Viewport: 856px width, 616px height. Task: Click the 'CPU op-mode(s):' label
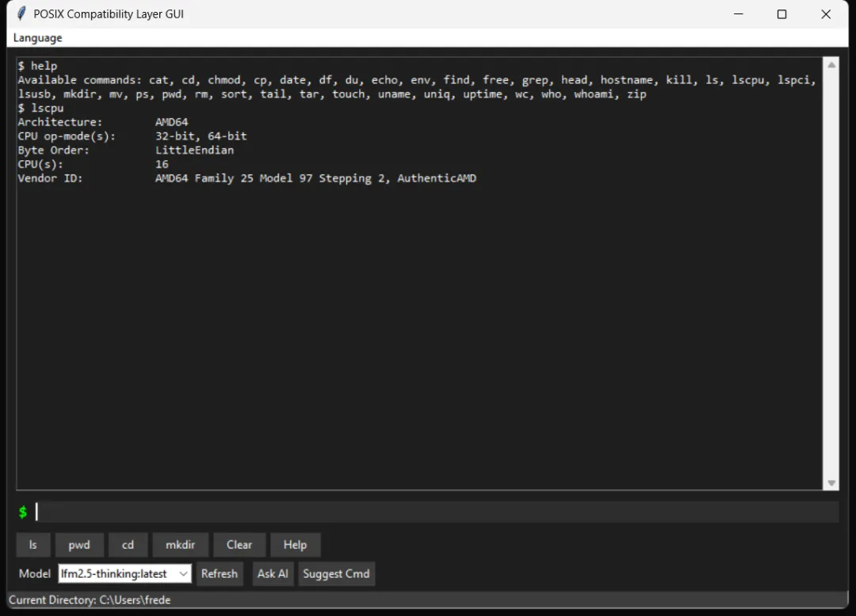(x=67, y=136)
